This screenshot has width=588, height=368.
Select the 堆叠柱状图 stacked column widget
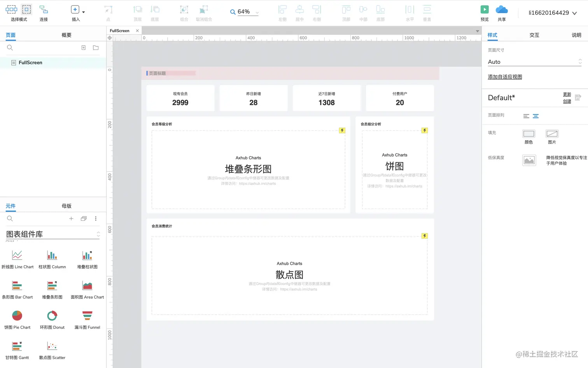87,260
